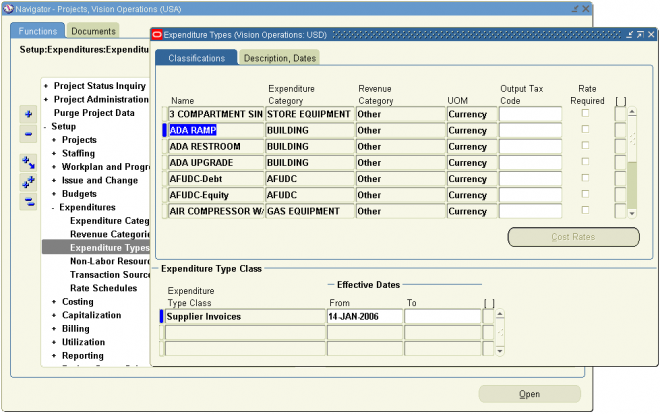Screen dimensions: 660x414
Task: Select the ADA RAMP name field
Action: tap(216, 130)
